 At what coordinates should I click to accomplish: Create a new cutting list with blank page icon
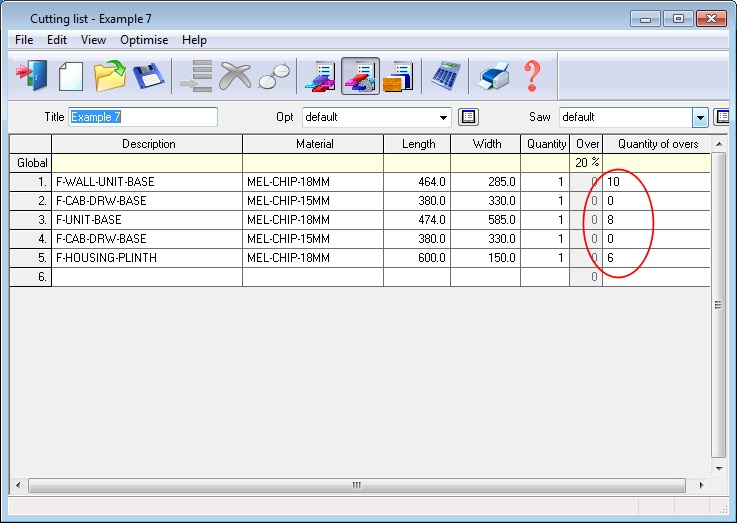click(71, 76)
